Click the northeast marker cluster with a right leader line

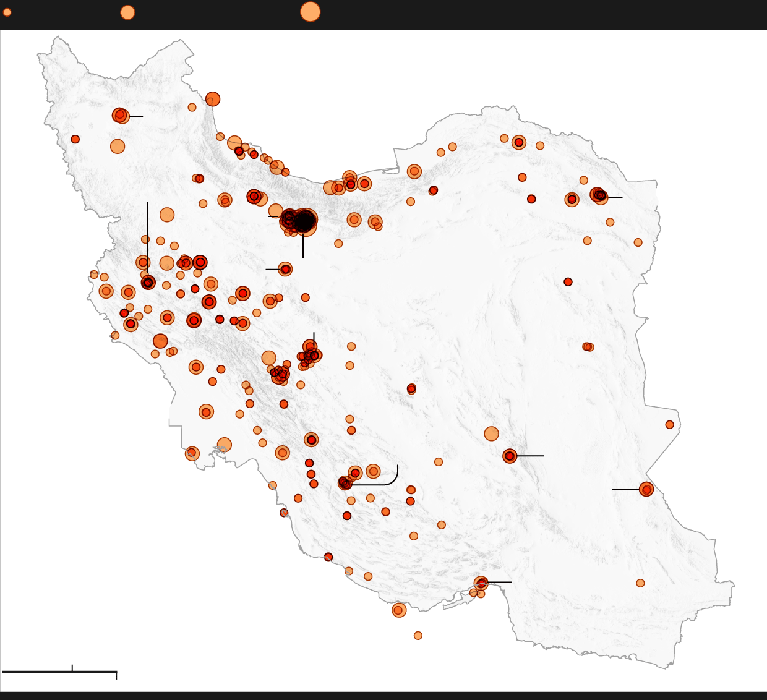[x=598, y=196]
